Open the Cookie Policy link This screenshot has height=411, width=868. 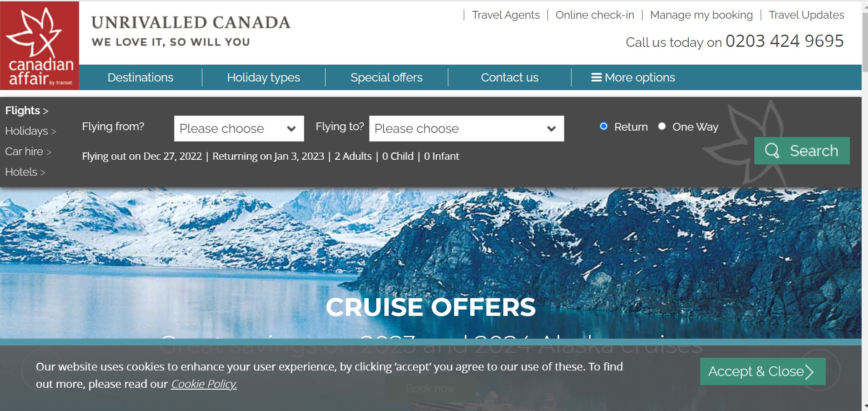coord(204,384)
